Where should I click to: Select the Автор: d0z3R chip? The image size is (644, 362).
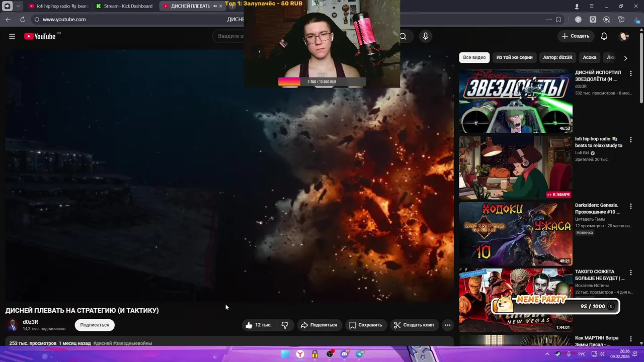(x=557, y=57)
